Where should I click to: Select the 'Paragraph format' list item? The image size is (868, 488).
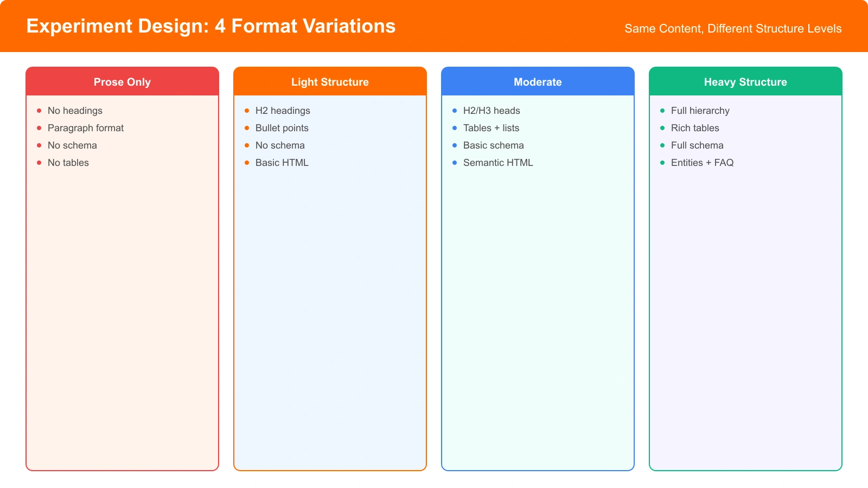pyautogui.click(x=86, y=128)
